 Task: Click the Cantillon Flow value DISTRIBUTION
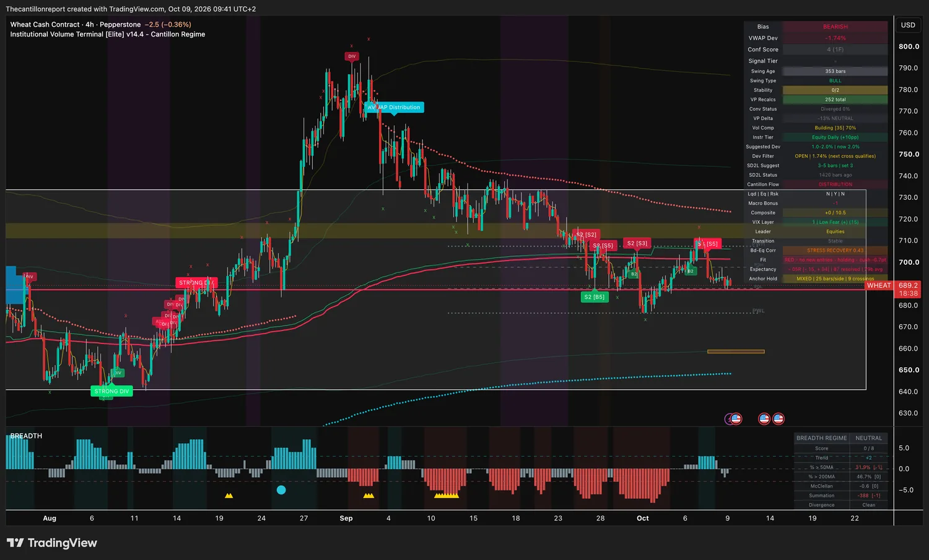point(835,184)
